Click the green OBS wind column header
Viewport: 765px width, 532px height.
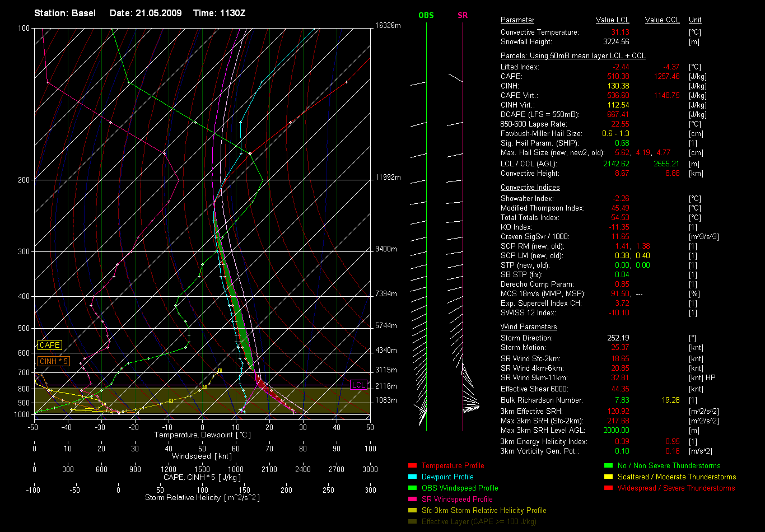426,15
